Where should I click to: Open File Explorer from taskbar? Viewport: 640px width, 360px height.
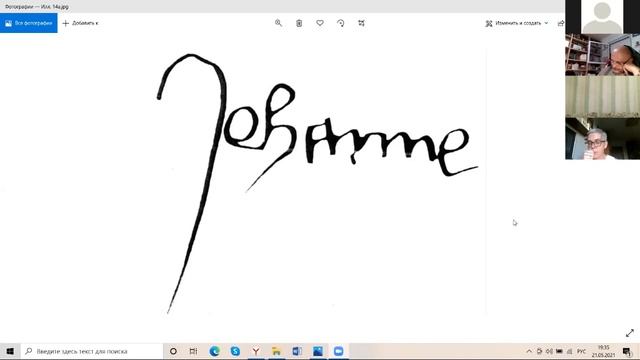[x=276, y=351]
